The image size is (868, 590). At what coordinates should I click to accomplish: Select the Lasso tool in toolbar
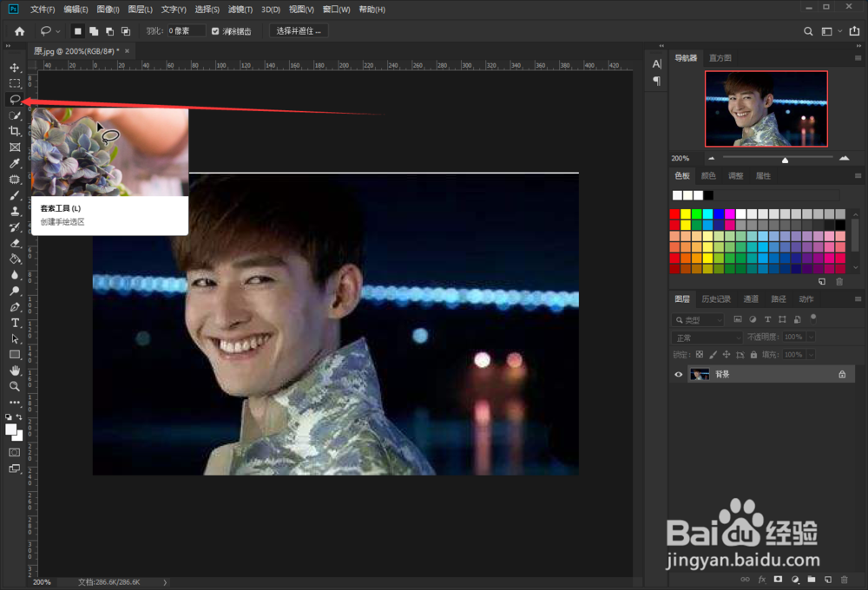[15, 100]
